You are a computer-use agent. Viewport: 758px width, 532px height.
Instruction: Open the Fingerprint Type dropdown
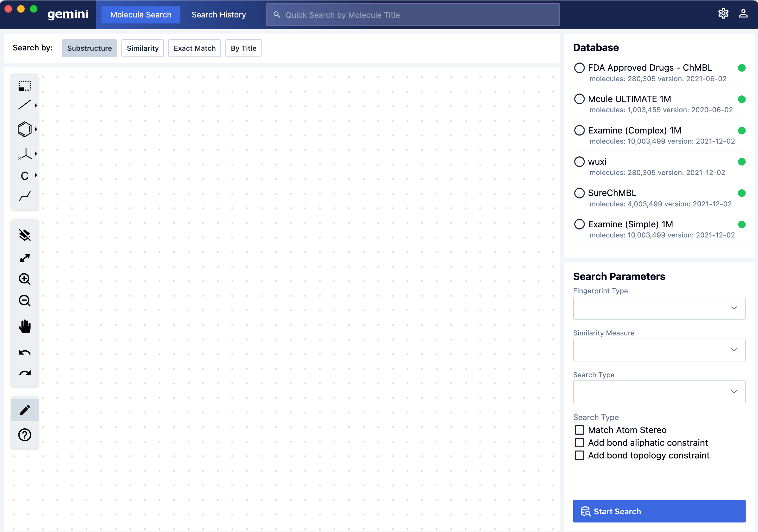click(659, 308)
